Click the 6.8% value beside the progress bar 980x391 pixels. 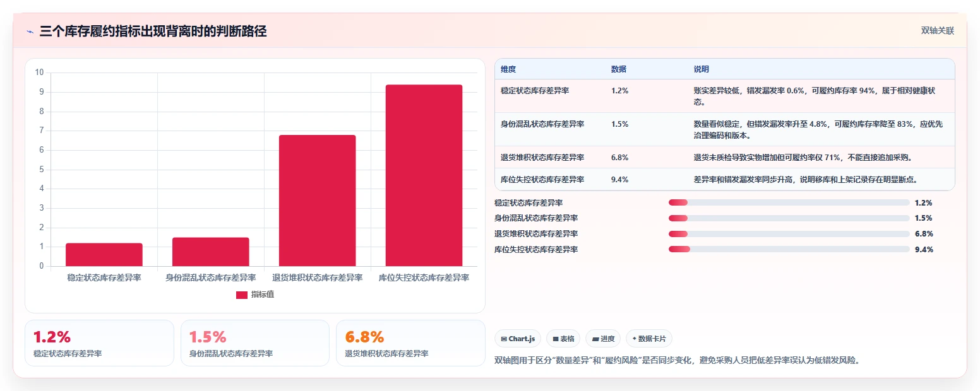923,234
